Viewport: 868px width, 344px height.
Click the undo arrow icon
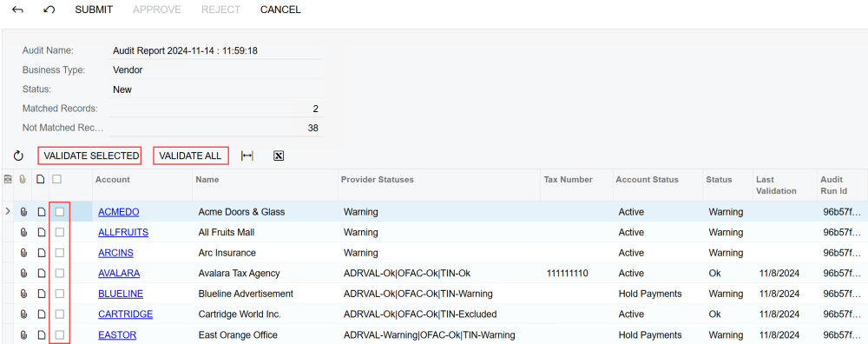49,10
